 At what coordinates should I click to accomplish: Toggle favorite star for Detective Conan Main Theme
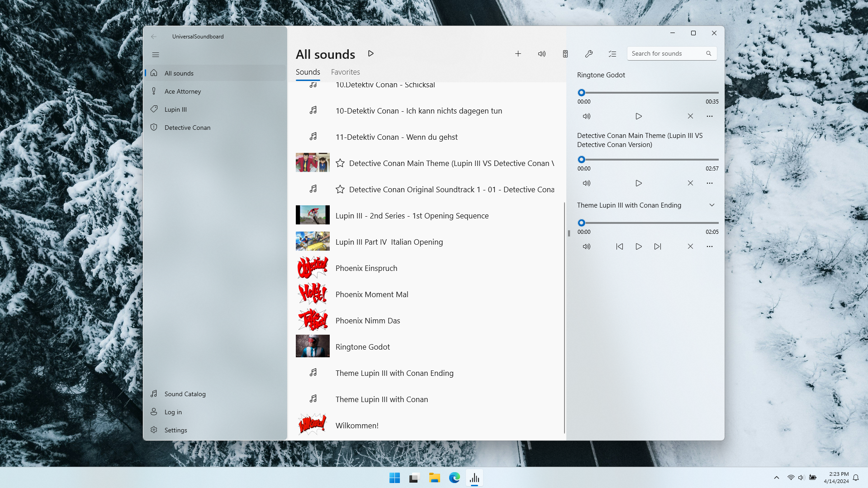coord(340,163)
